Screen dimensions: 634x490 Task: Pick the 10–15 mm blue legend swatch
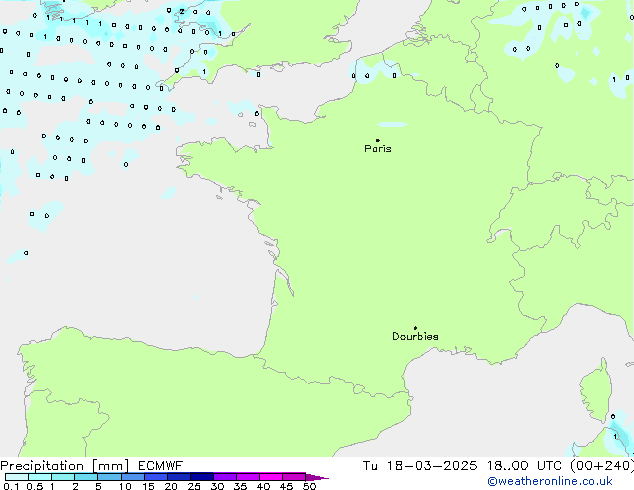[x=133, y=477]
